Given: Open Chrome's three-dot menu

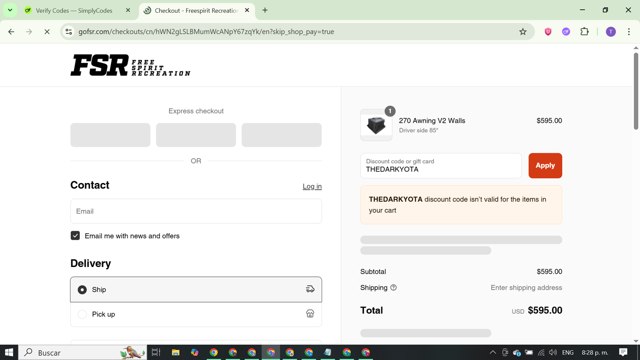Looking at the screenshot, I should (629, 31).
